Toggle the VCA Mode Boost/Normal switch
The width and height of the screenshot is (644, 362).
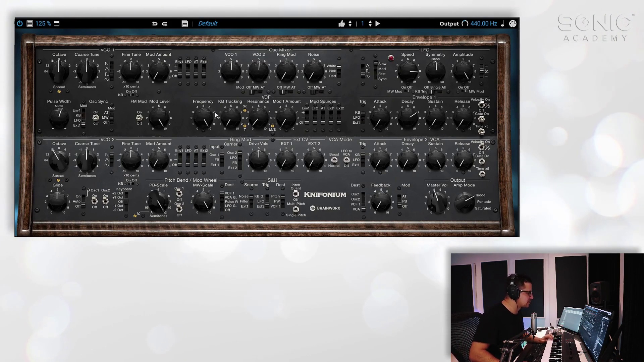(x=334, y=160)
